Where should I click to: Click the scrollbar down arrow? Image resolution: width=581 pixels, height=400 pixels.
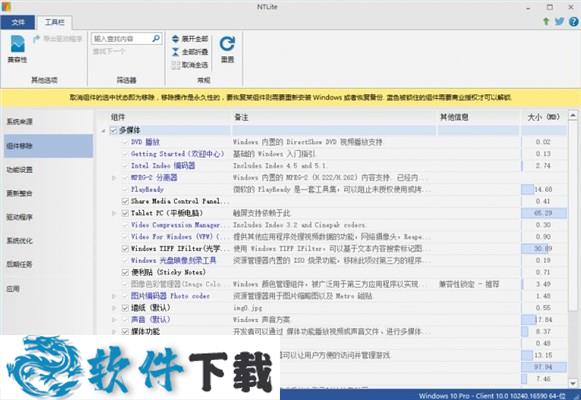click(x=573, y=383)
